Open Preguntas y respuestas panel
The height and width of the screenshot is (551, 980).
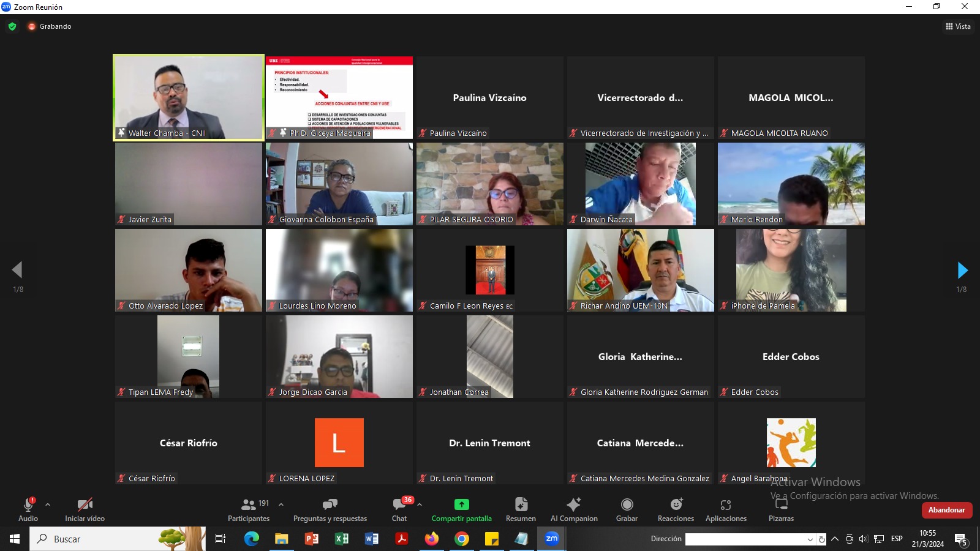coord(330,509)
